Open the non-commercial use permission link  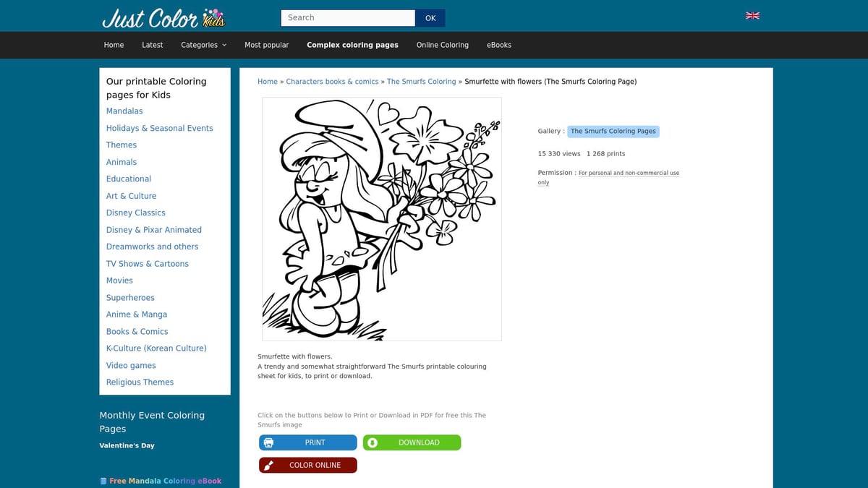(629, 173)
